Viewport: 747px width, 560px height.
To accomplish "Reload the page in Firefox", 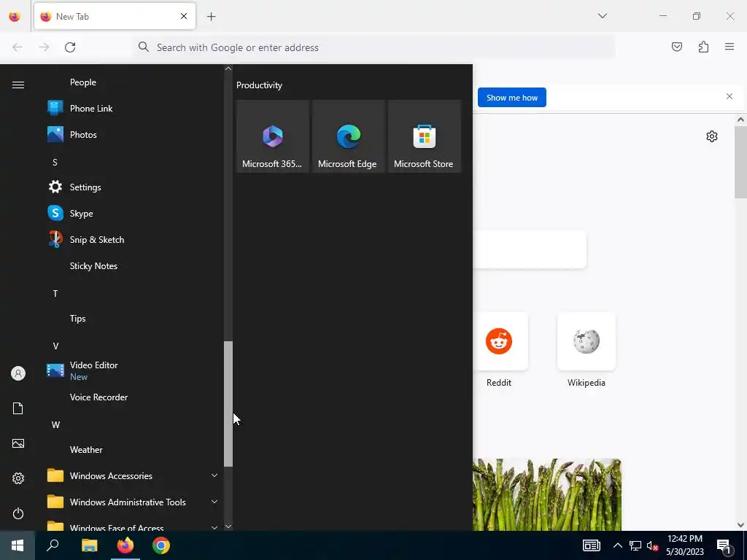I will click(70, 47).
